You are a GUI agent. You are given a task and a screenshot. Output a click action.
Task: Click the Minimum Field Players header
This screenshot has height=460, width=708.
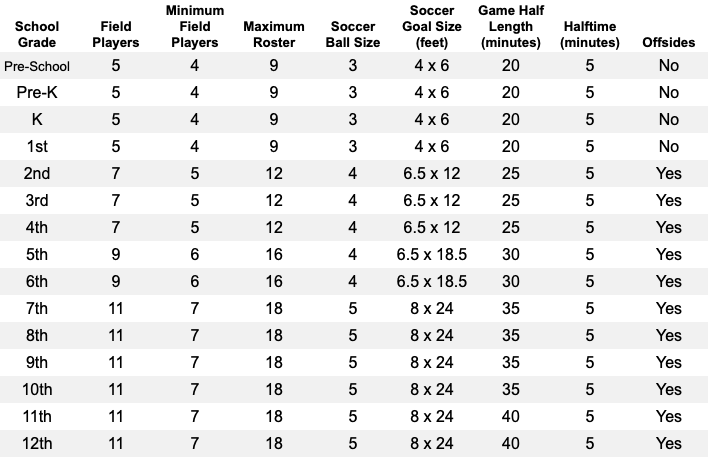coord(195,26)
